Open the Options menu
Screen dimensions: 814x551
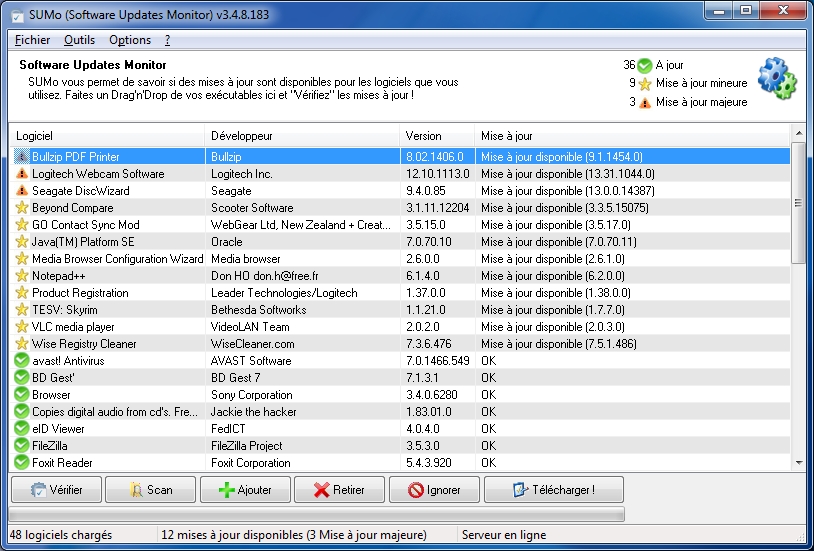(x=130, y=40)
